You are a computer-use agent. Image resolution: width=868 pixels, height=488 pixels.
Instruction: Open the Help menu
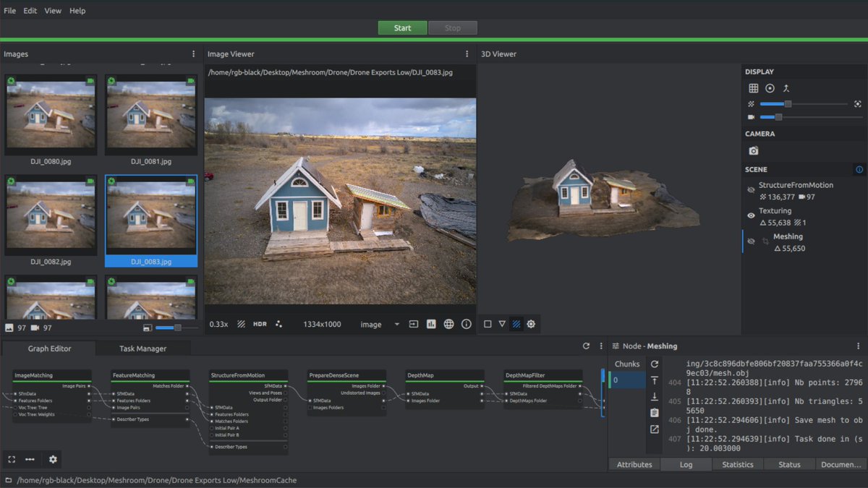click(x=77, y=11)
